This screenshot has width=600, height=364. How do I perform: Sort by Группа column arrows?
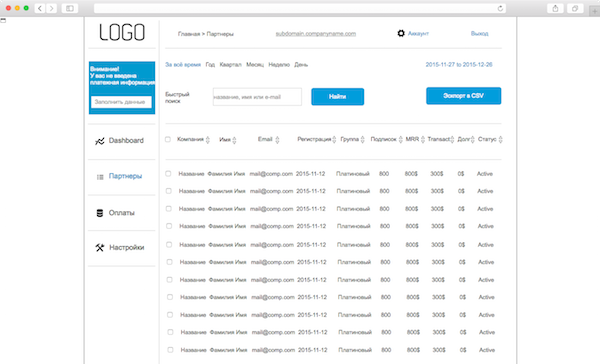362,140
